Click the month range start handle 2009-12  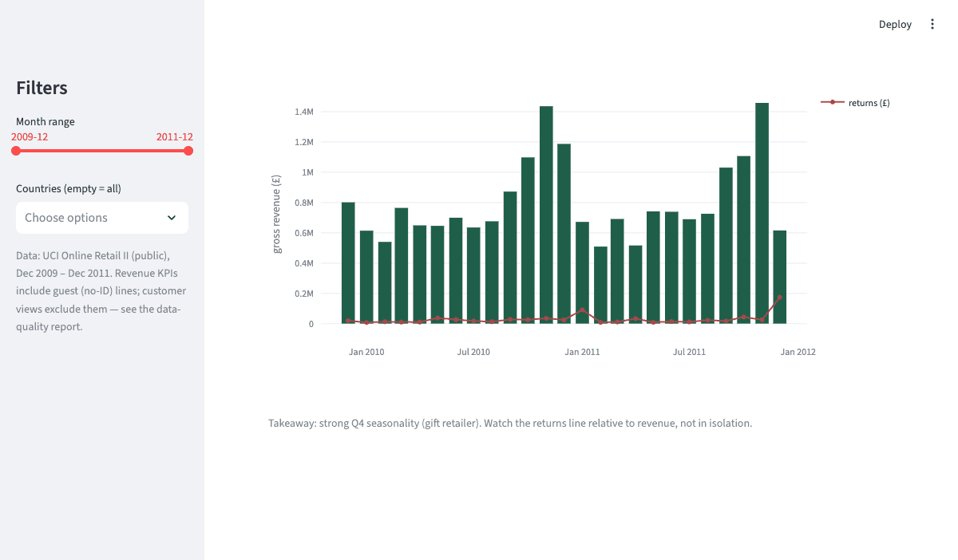(16, 151)
